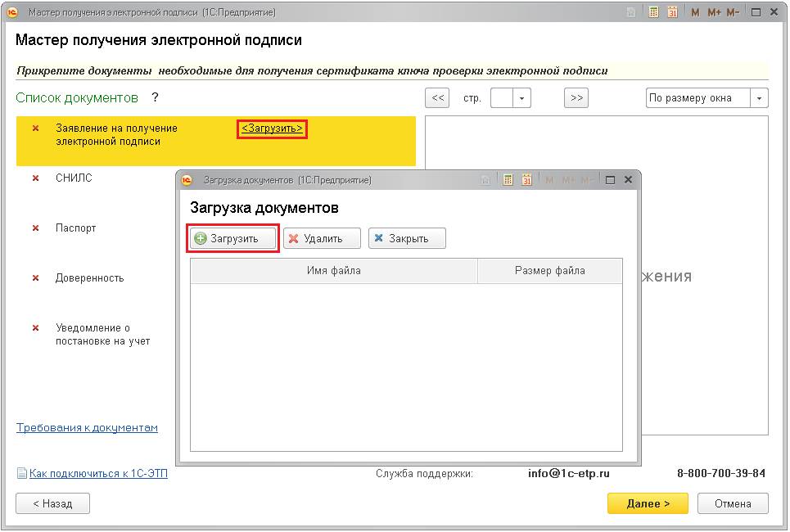Open calculator icon in Загрузка документов dialog
This screenshot has height=532, width=790.
508,179
